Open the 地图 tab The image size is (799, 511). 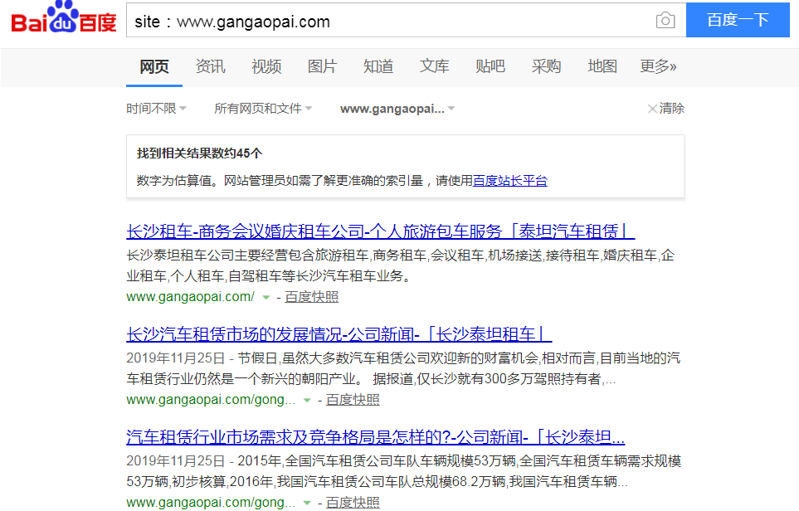coord(602,67)
